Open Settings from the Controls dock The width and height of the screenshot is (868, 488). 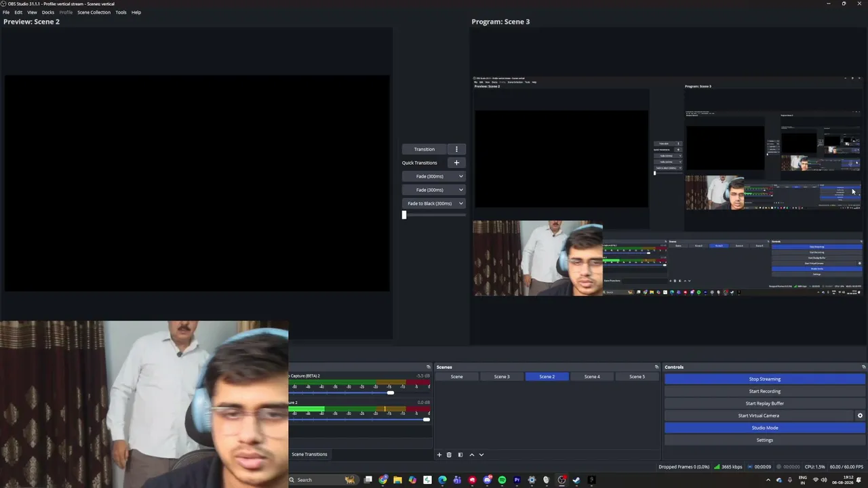tap(765, 440)
